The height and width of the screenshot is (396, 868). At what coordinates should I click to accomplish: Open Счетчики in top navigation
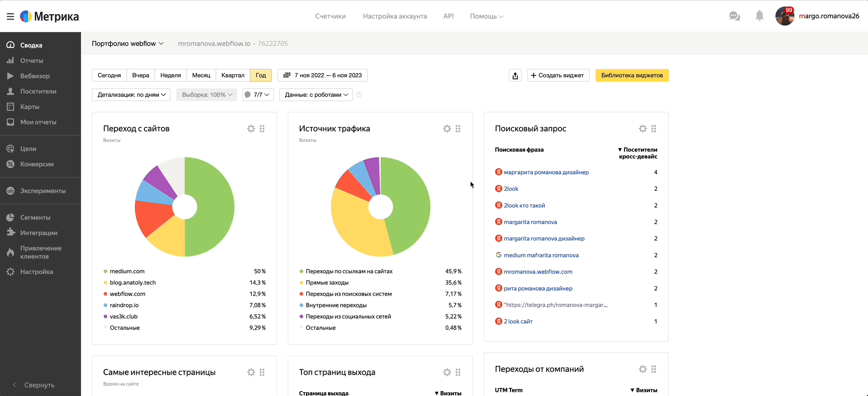click(330, 16)
